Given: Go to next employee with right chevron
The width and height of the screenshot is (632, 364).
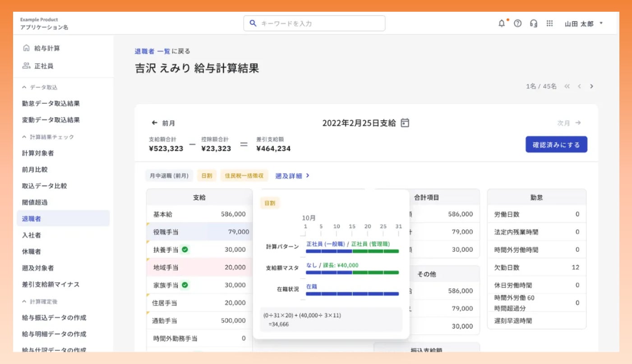Looking at the screenshot, I should pos(591,86).
